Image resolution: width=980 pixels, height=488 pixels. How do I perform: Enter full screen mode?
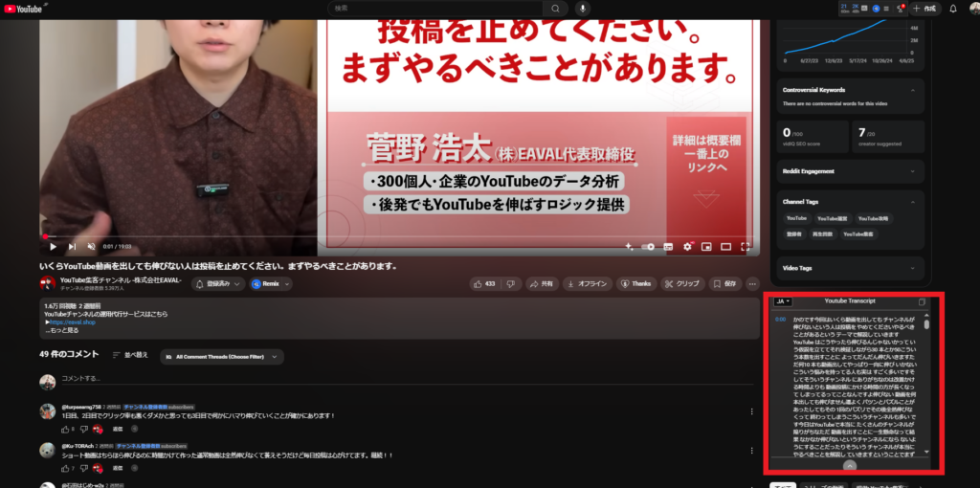point(745,247)
